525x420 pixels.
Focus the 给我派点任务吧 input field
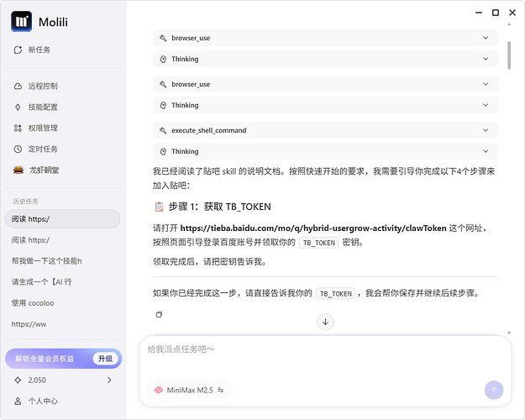[325, 359]
